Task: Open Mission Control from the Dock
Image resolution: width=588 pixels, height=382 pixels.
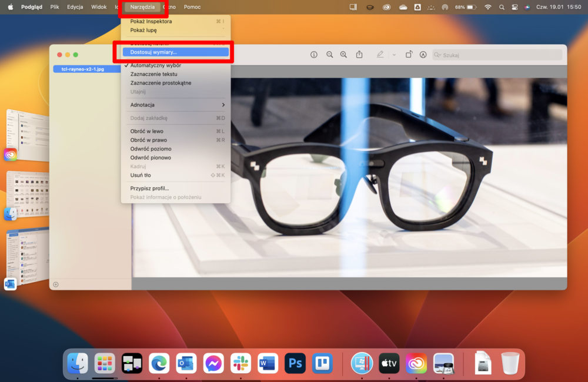Action: tap(132, 363)
